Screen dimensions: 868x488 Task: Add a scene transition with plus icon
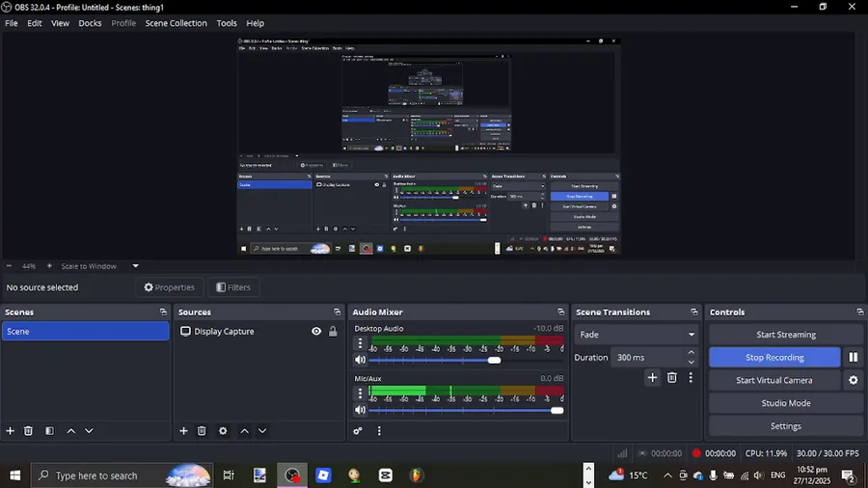[652, 377]
